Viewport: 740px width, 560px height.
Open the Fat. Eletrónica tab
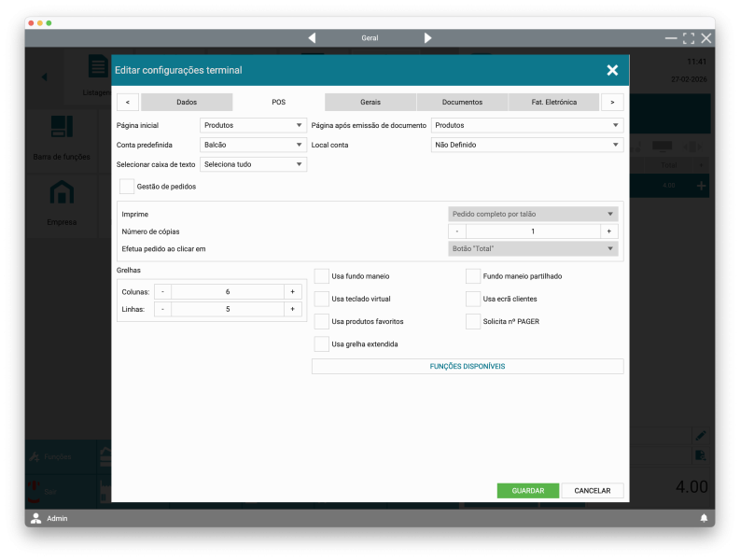[554, 102]
